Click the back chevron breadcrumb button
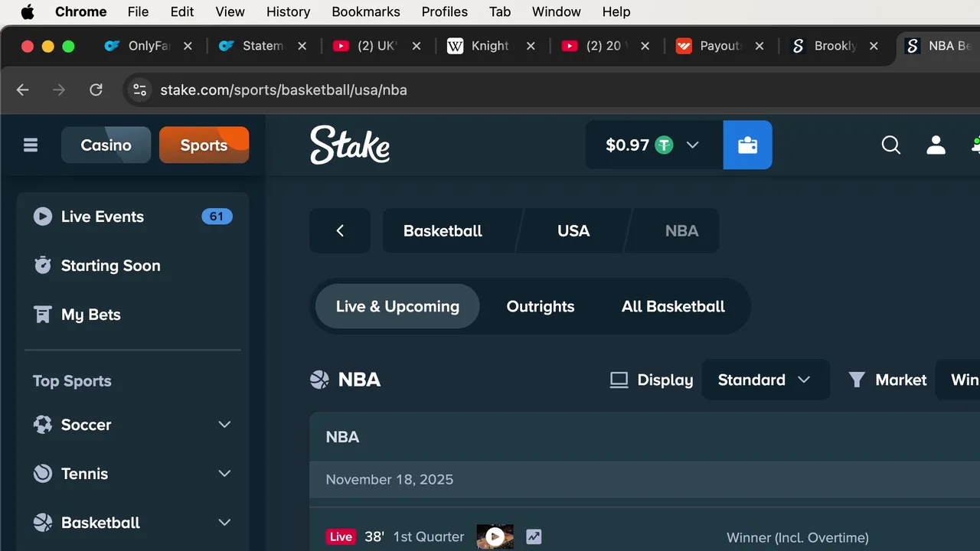The height and width of the screenshot is (551, 980). click(340, 230)
